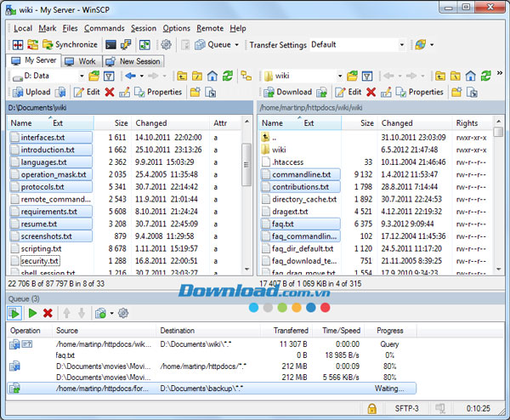Refresh the local directory panel
The image size is (510, 420).
click(x=228, y=77)
